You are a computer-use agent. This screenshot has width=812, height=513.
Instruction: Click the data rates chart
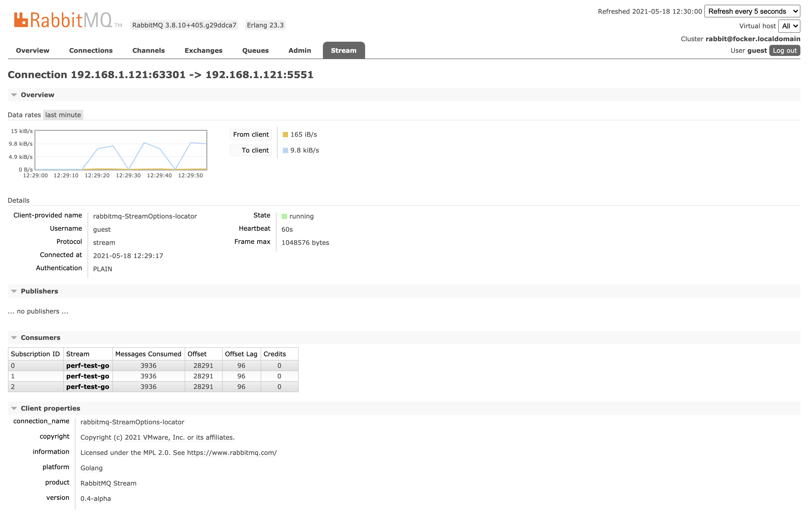[x=121, y=150]
